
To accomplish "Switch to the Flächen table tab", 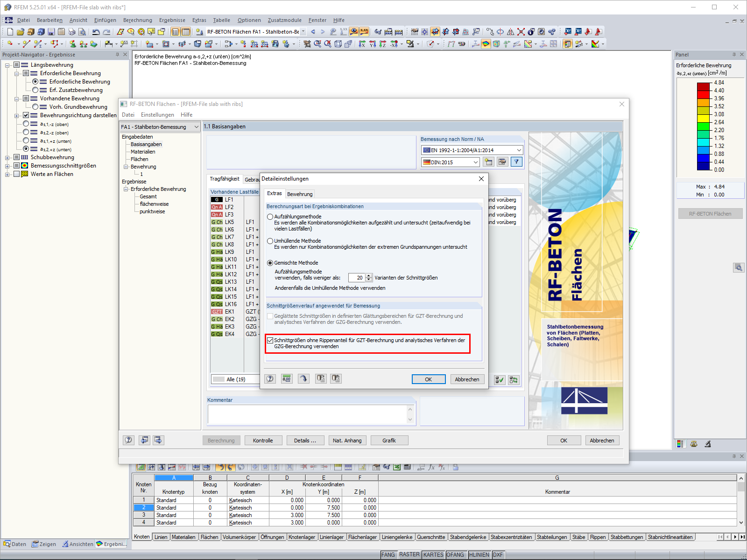I will tap(209, 537).
